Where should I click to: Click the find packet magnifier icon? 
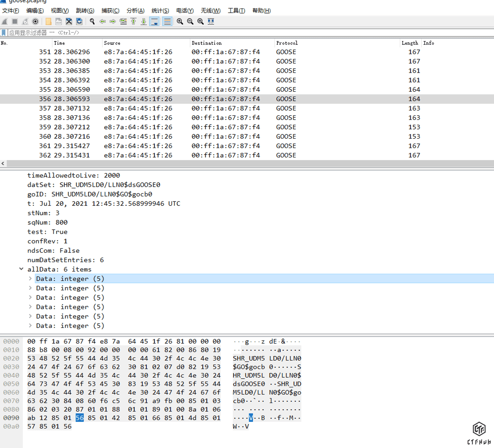(92, 22)
